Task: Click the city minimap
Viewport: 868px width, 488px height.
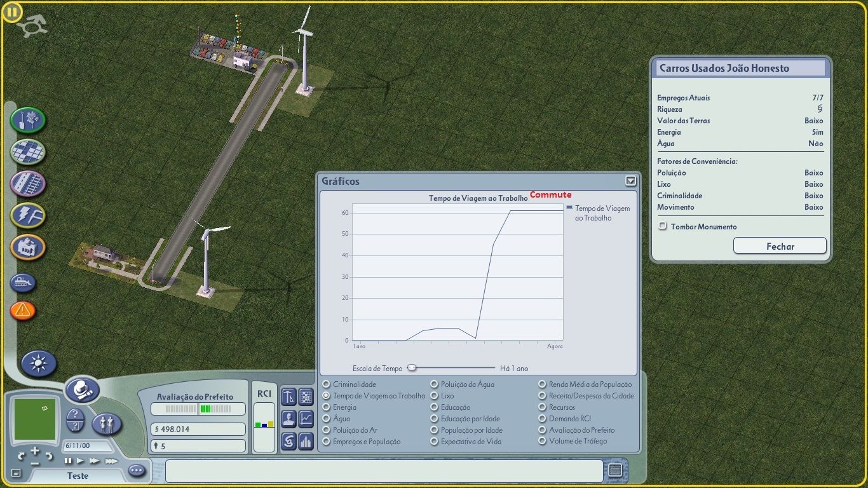Action: (x=35, y=419)
